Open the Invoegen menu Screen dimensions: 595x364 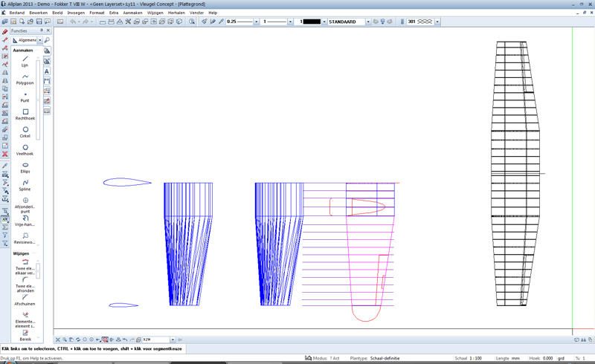[76, 13]
